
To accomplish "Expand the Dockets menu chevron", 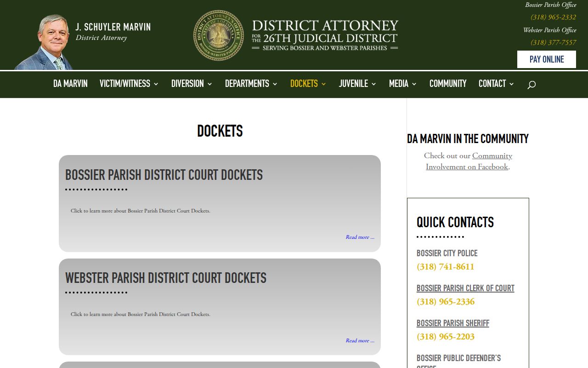I will [x=323, y=84].
